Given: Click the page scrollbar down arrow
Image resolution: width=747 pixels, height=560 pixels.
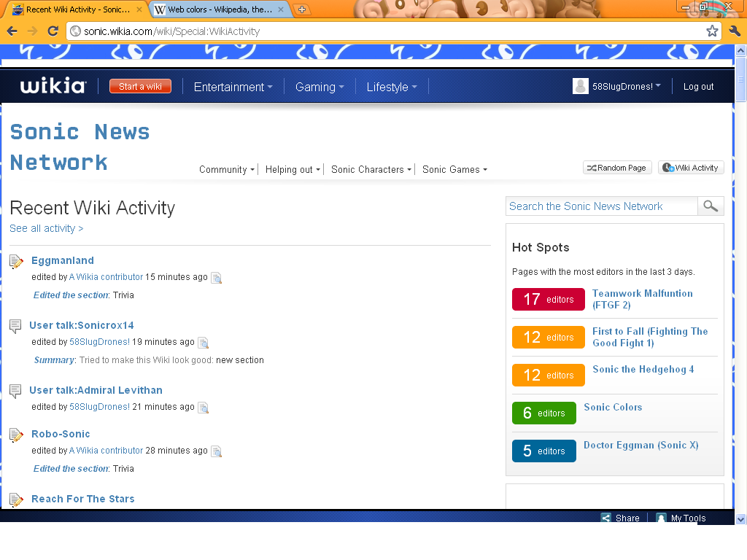Looking at the screenshot, I should (x=740, y=519).
